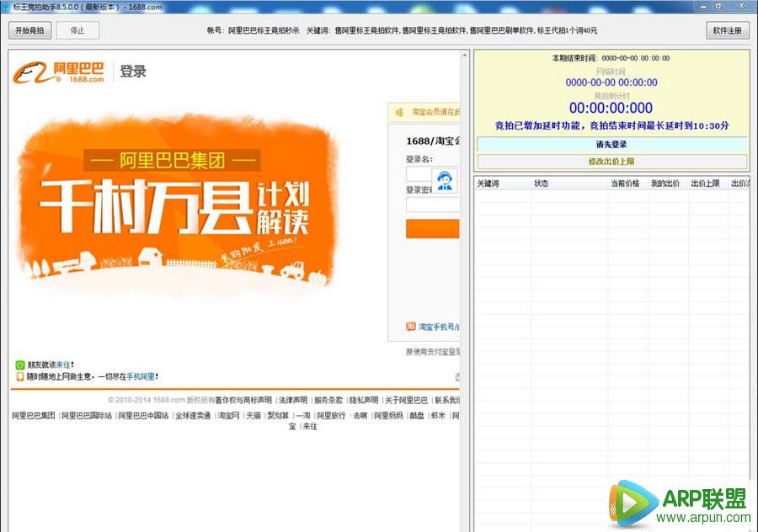This screenshot has height=532, width=758.
Task: Click the Alibaba 1688.com logo
Action: point(59,72)
